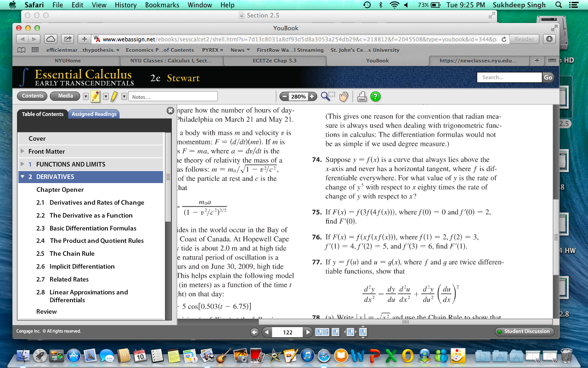Image resolution: width=588 pixels, height=368 pixels.
Task: Open section 2.3 Basic Differentiation Formulas
Action: point(86,228)
